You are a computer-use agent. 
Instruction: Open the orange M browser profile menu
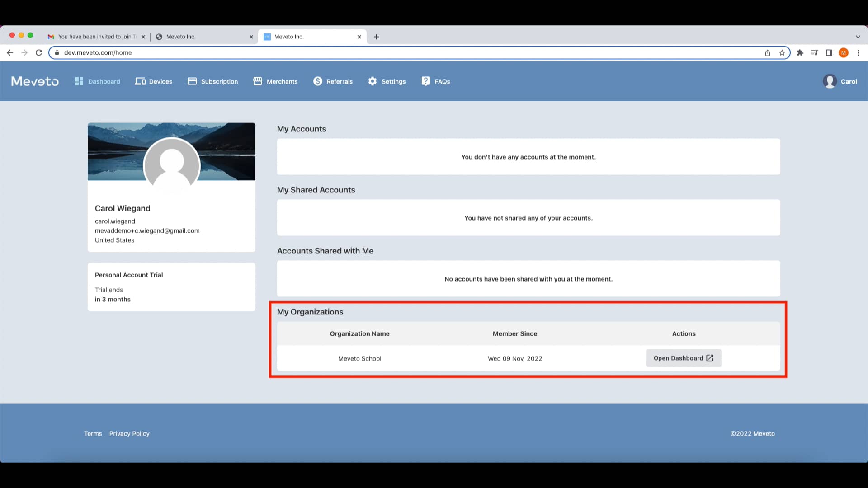pyautogui.click(x=844, y=52)
